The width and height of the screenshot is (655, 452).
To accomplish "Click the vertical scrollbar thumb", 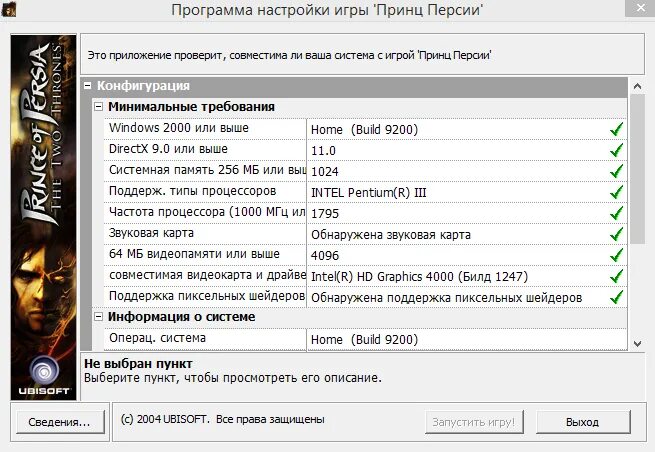I will [637, 169].
